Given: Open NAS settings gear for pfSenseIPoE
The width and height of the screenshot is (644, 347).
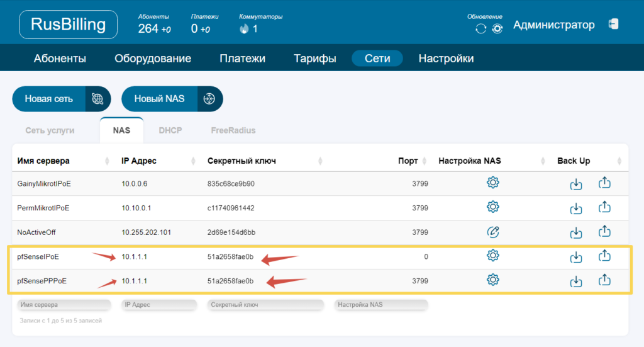Looking at the screenshot, I should pos(493,255).
